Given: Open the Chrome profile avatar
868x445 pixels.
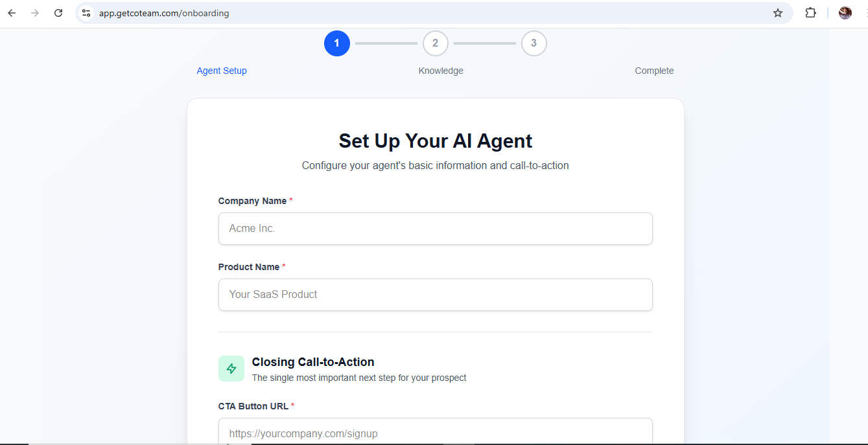Looking at the screenshot, I should coord(845,13).
